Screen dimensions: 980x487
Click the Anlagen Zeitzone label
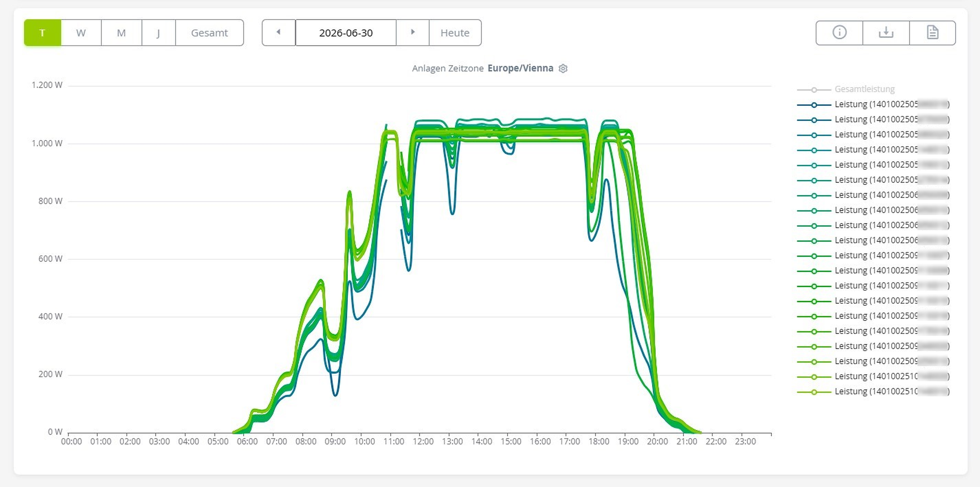click(x=448, y=69)
